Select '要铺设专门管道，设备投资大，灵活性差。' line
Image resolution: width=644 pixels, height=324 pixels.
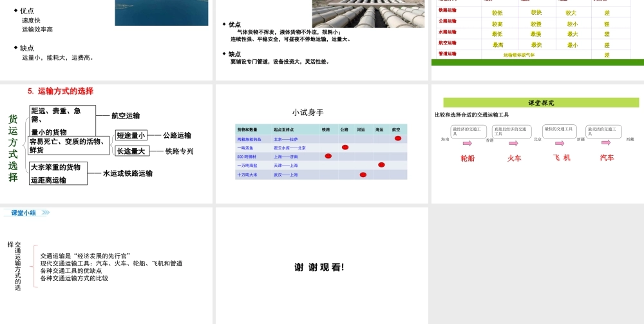coord(280,62)
